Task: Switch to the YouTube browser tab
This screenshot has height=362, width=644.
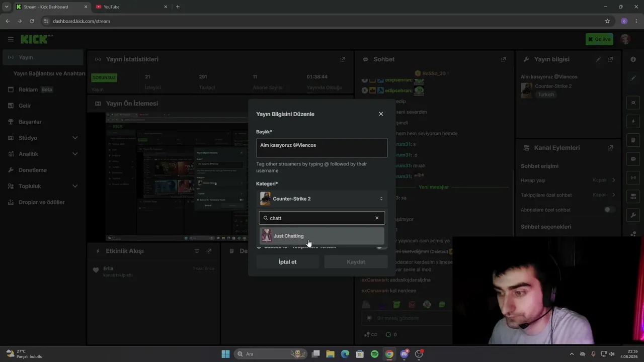Action: pos(130,7)
